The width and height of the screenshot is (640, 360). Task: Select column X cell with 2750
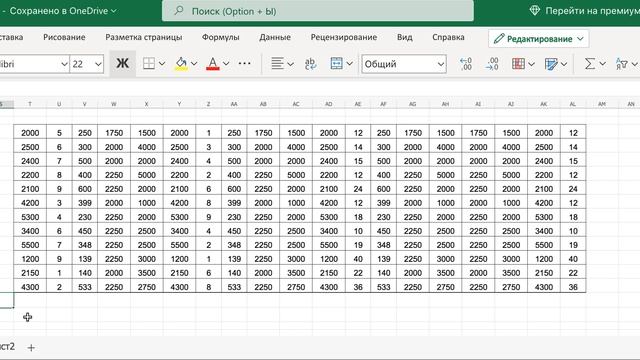[147, 287]
